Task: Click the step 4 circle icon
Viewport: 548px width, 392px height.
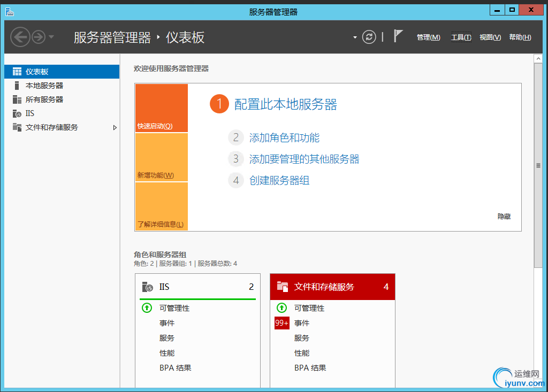Action: pos(236,180)
